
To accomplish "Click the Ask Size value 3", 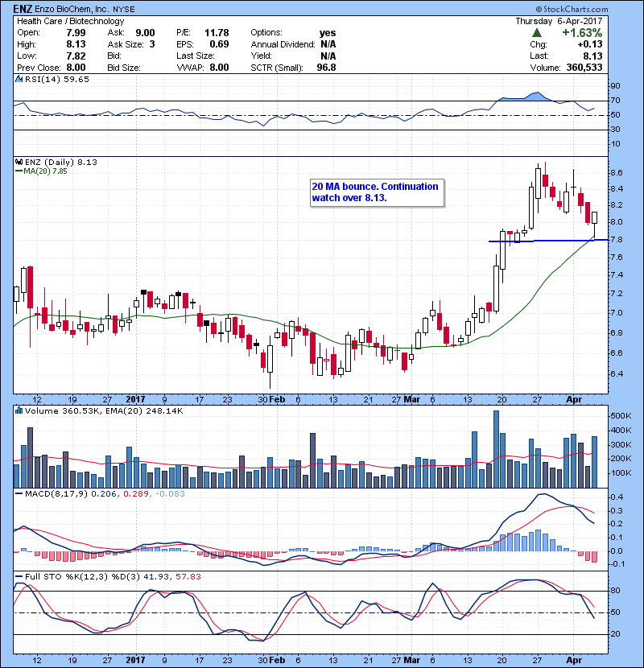I will 152,44.
